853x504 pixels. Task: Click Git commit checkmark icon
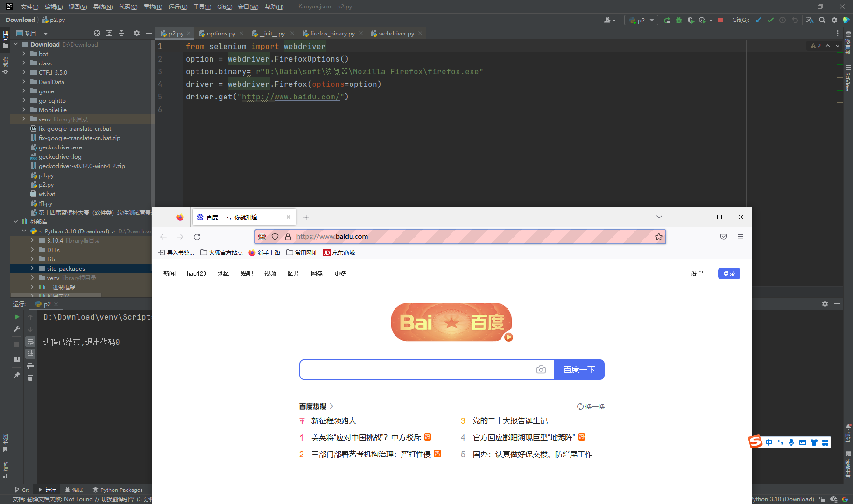pyautogui.click(x=770, y=20)
